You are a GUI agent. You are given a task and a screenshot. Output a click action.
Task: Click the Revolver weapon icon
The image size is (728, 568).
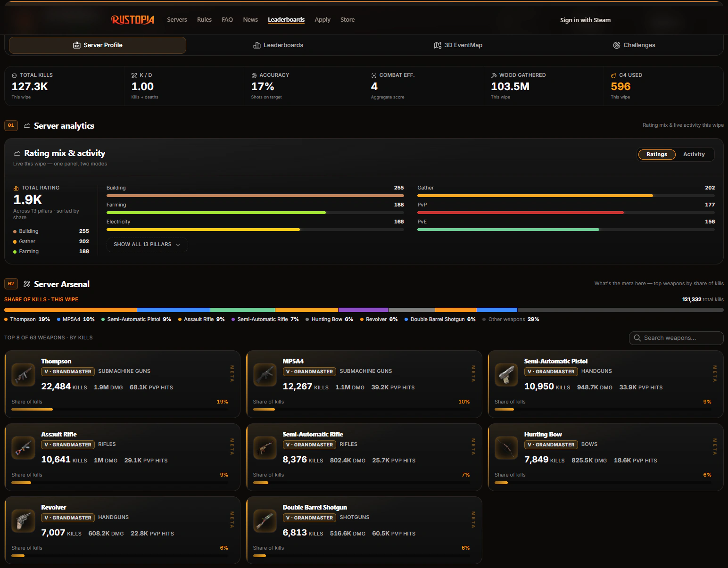[x=23, y=521]
